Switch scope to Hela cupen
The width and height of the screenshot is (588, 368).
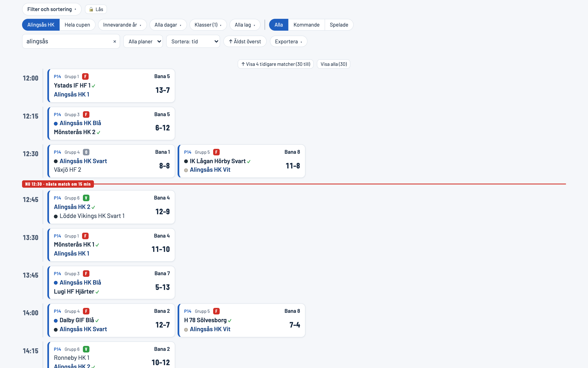[x=77, y=25]
